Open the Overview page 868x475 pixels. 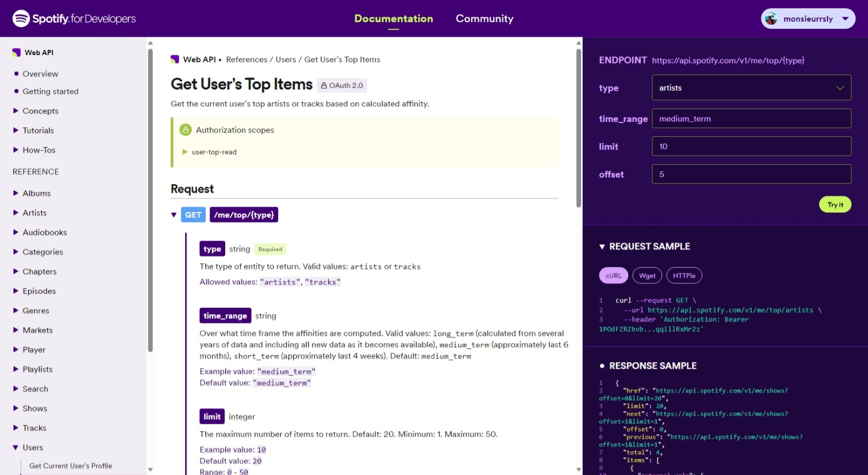(40, 73)
